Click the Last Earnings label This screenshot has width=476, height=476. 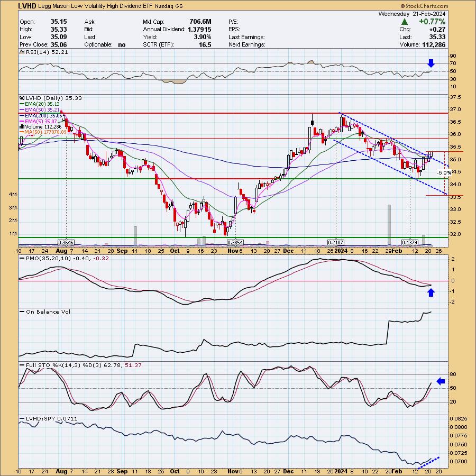pyautogui.click(x=246, y=37)
